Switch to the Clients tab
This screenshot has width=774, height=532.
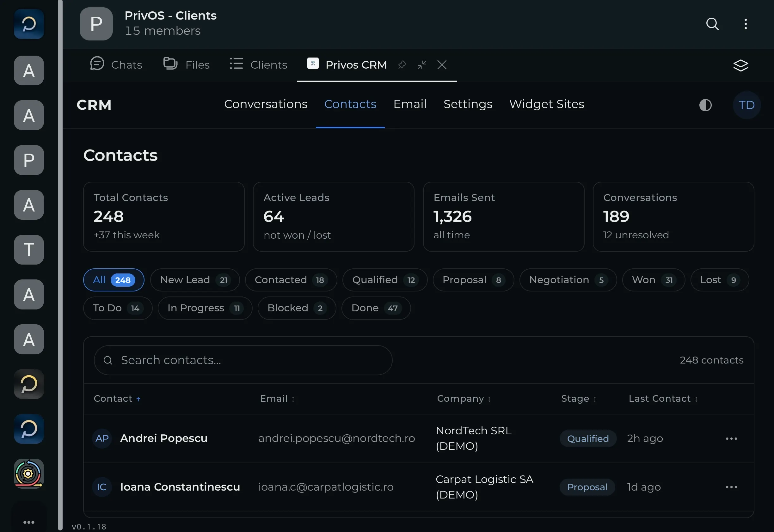click(x=258, y=64)
